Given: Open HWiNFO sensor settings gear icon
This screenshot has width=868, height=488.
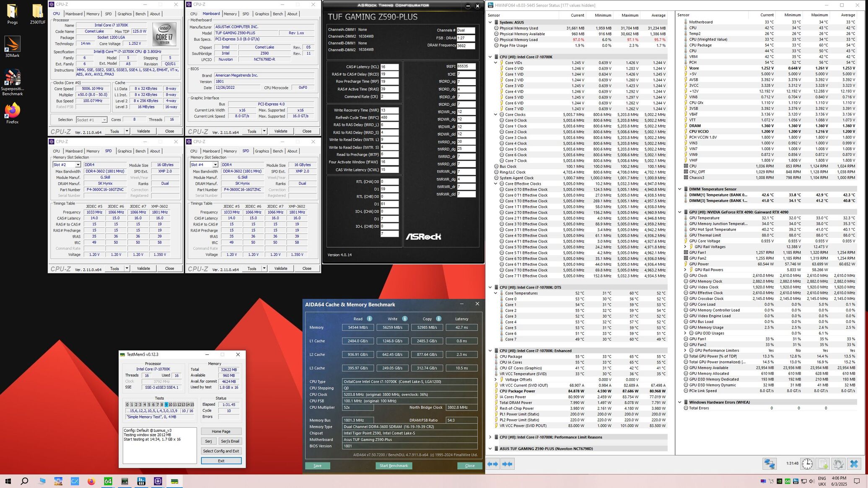Looking at the screenshot, I should point(838,464).
